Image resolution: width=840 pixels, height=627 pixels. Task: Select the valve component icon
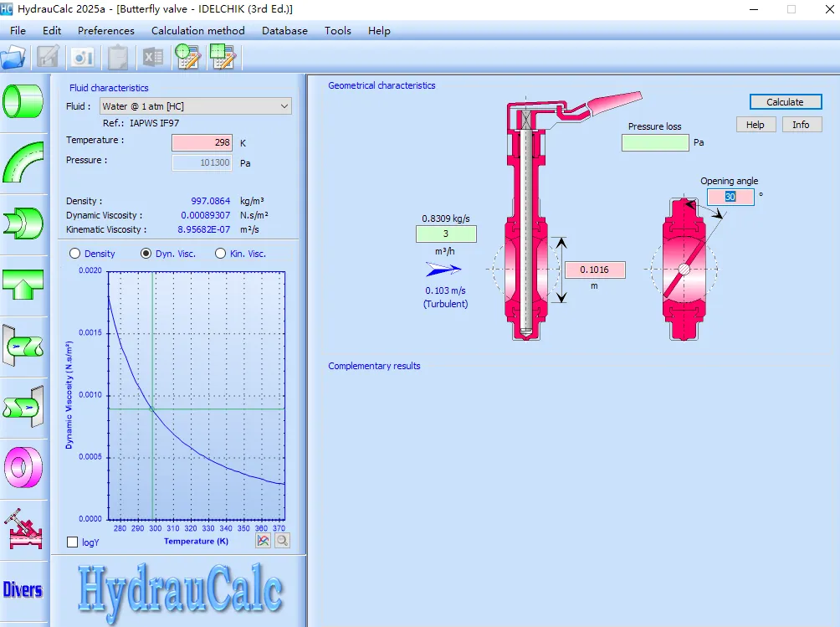tap(23, 529)
